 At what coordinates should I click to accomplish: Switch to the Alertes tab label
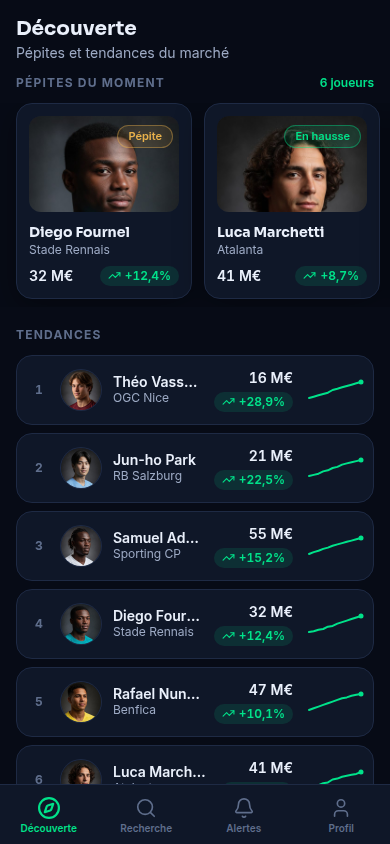(244, 828)
